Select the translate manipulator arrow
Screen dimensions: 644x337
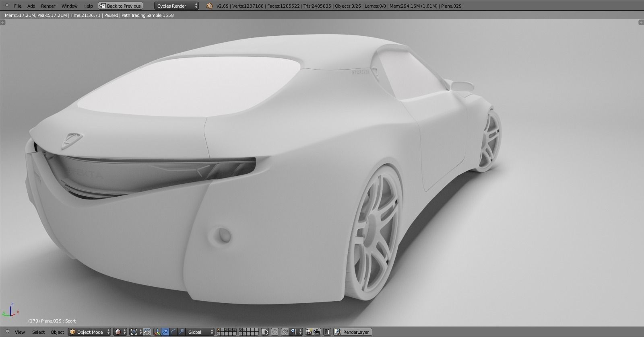[x=165, y=332]
